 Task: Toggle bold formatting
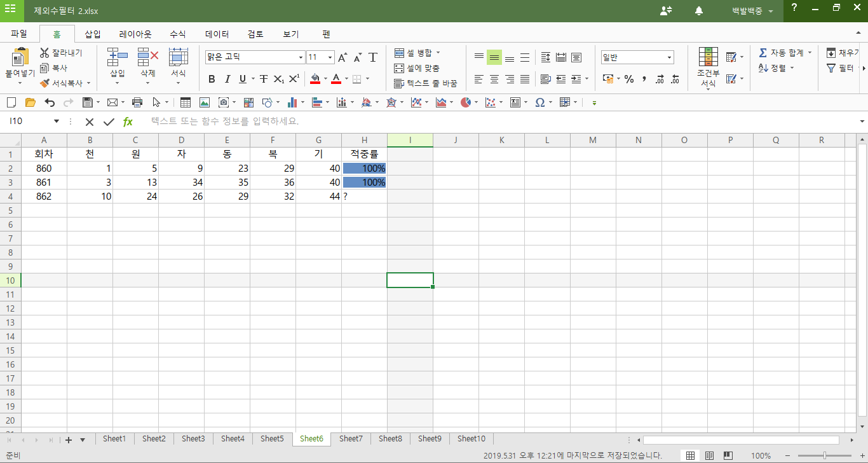(x=212, y=79)
